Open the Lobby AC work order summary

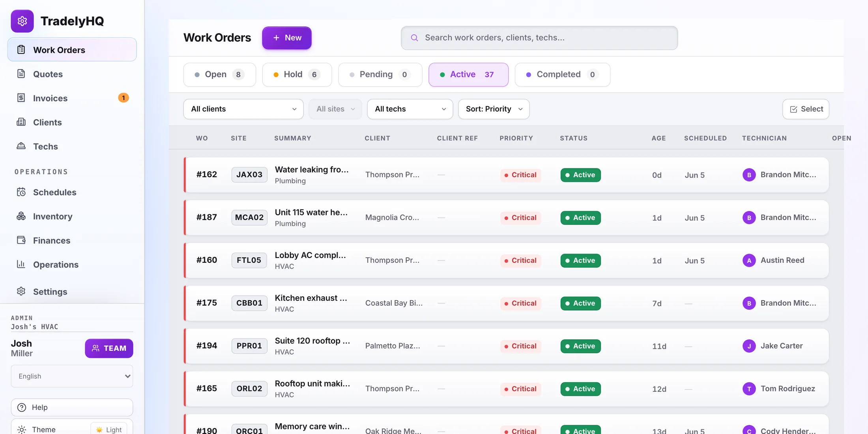point(310,255)
